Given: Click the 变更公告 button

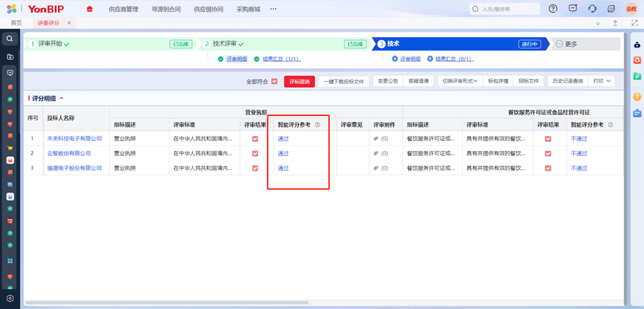Looking at the screenshot, I should point(388,81).
